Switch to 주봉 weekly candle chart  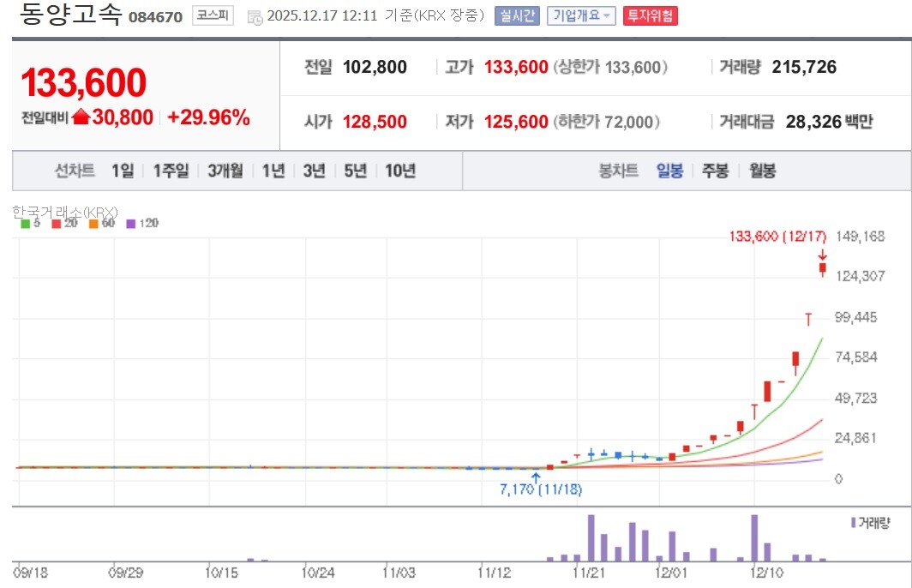715,171
